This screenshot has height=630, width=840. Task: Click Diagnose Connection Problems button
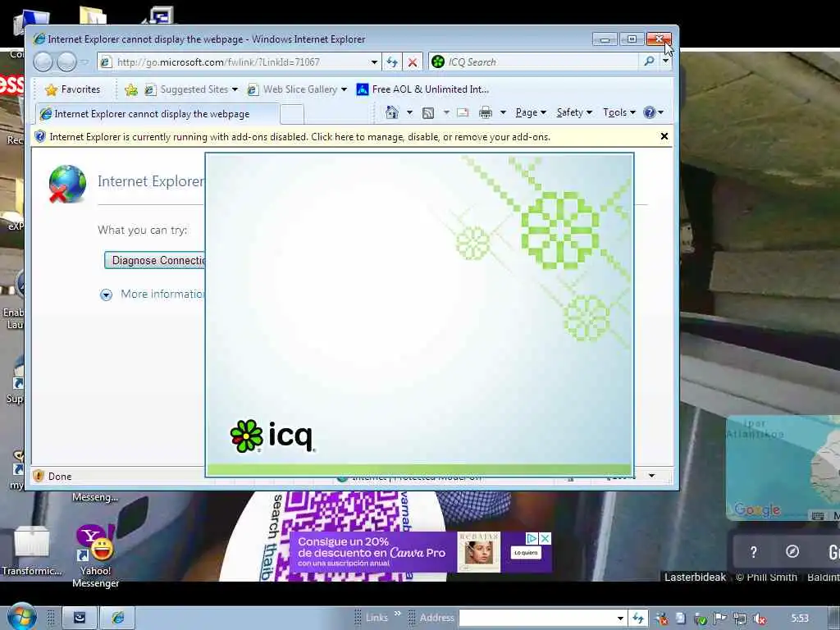tap(155, 260)
